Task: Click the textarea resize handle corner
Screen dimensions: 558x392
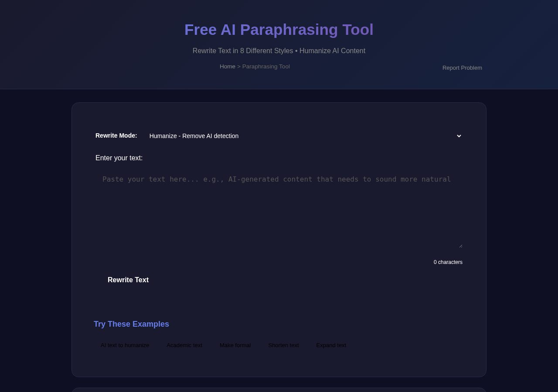Action: [460, 246]
